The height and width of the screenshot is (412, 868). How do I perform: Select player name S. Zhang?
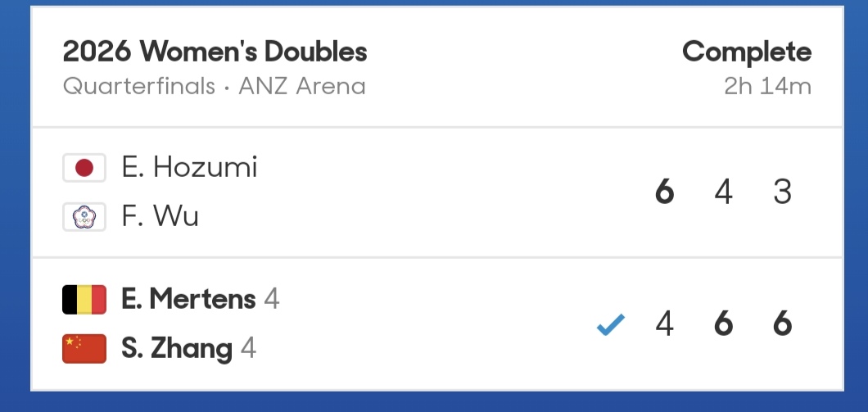[x=177, y=349]
